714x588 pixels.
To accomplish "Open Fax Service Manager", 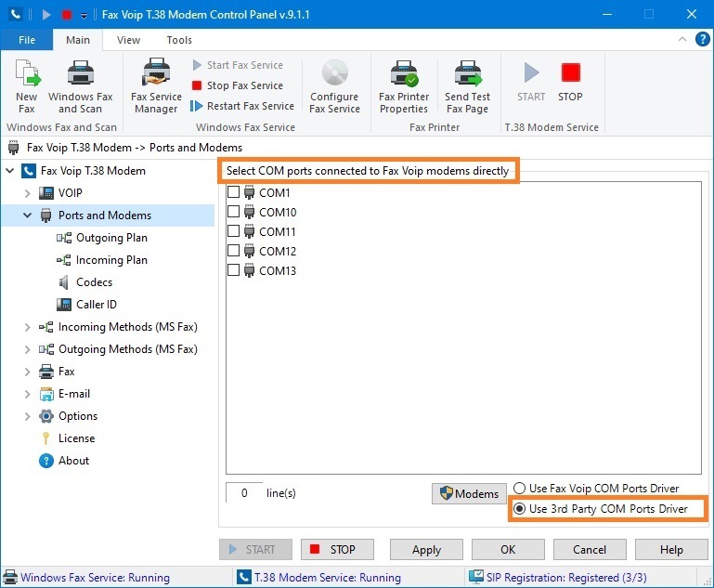I will [x=156, y=86].
